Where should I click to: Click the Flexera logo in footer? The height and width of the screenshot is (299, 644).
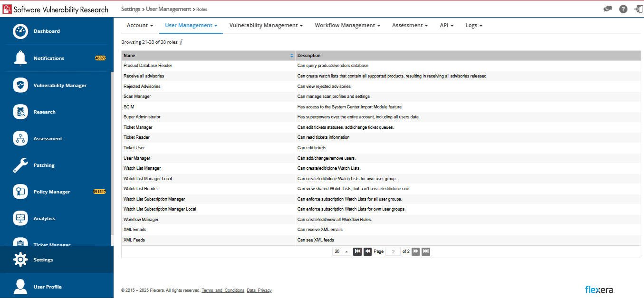pos(599,289)
